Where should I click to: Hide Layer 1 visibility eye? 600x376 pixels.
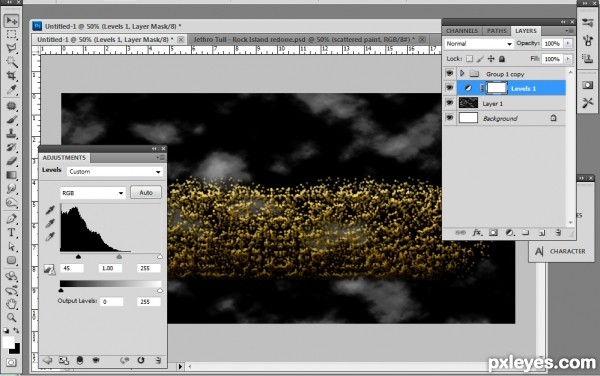tap(449, 103)
